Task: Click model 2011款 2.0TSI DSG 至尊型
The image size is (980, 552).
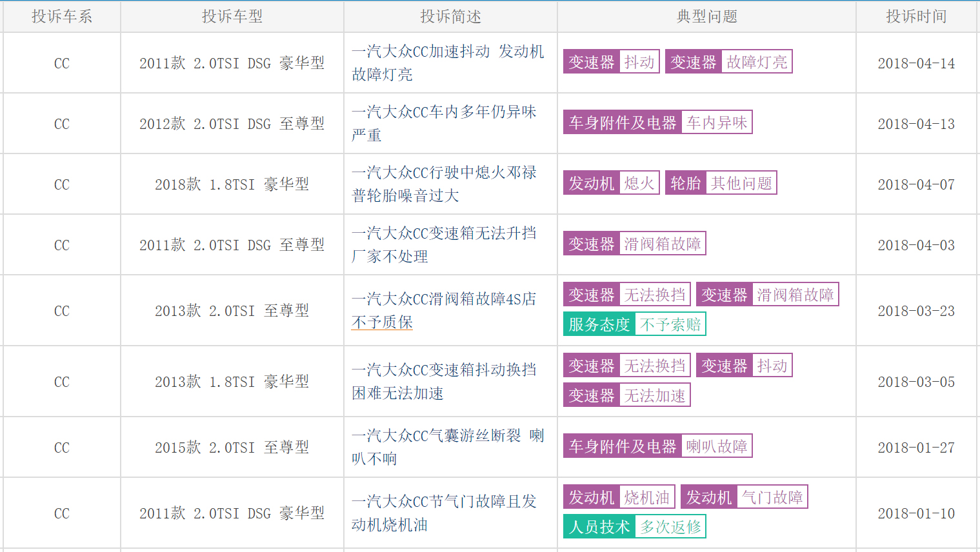Action: tap(232, 245)
